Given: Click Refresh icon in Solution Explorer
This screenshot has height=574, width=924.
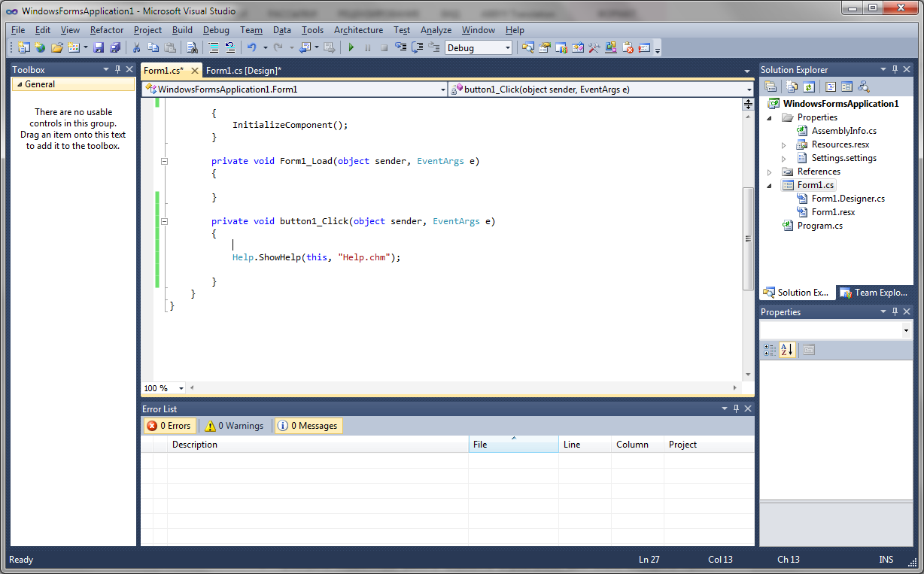Looking at the screenshot, I should coord(808,87).
